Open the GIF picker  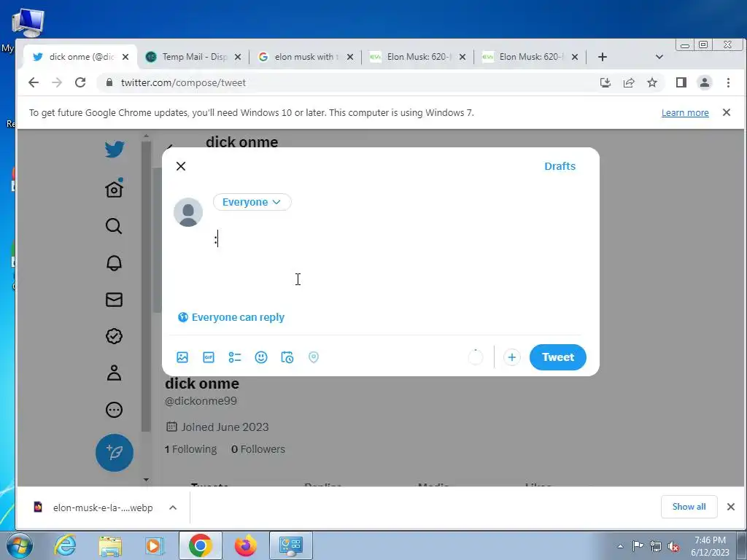(x=209, y=357)
